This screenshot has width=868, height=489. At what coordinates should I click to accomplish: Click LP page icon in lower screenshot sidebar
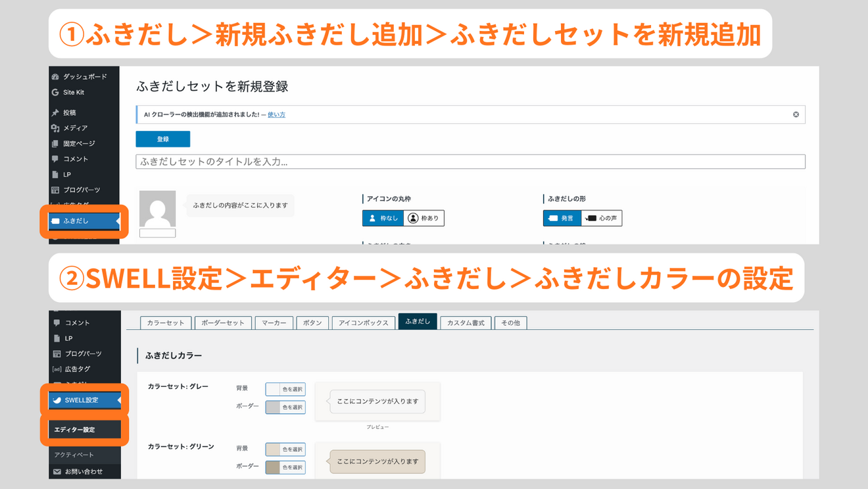pos(57,338)
